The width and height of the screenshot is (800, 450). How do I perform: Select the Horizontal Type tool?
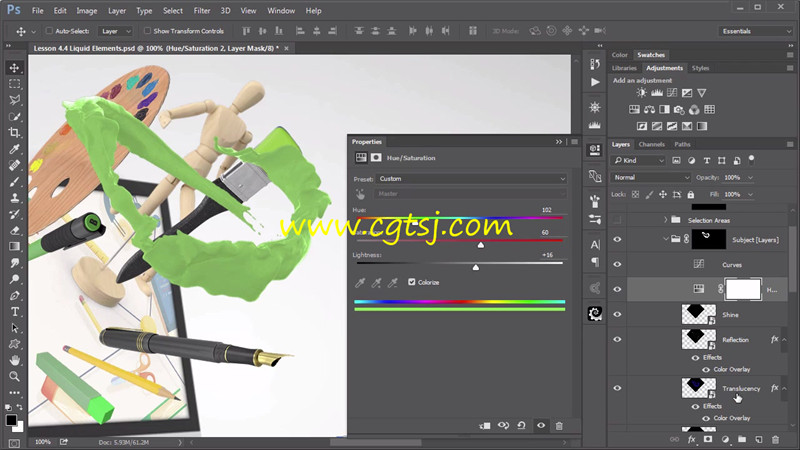(x=14, y=312)
